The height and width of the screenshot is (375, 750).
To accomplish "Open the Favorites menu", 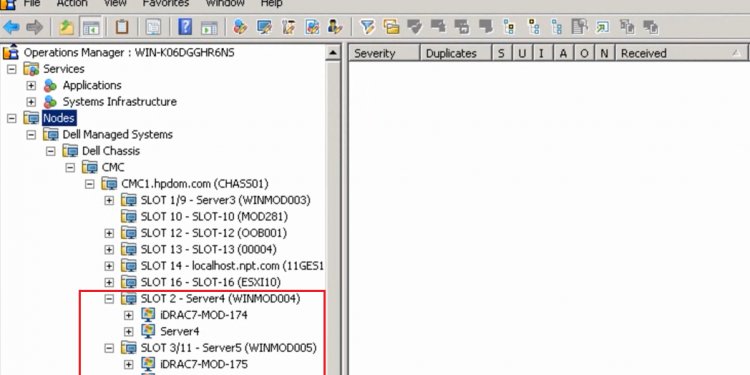I will (165, 3).
